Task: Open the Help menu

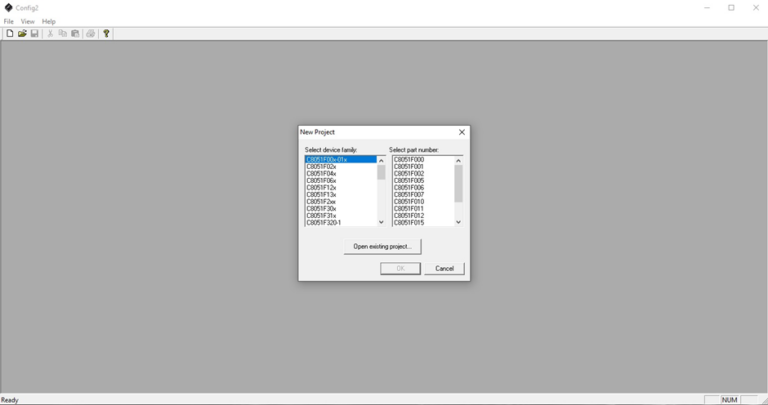Action: (49, 21)
